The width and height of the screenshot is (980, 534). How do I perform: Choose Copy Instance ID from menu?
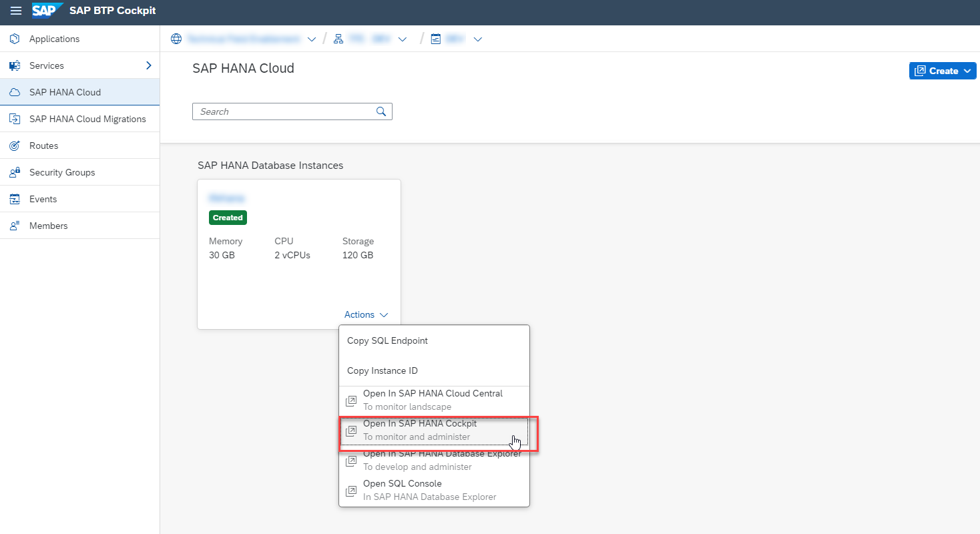pos(434,370)
